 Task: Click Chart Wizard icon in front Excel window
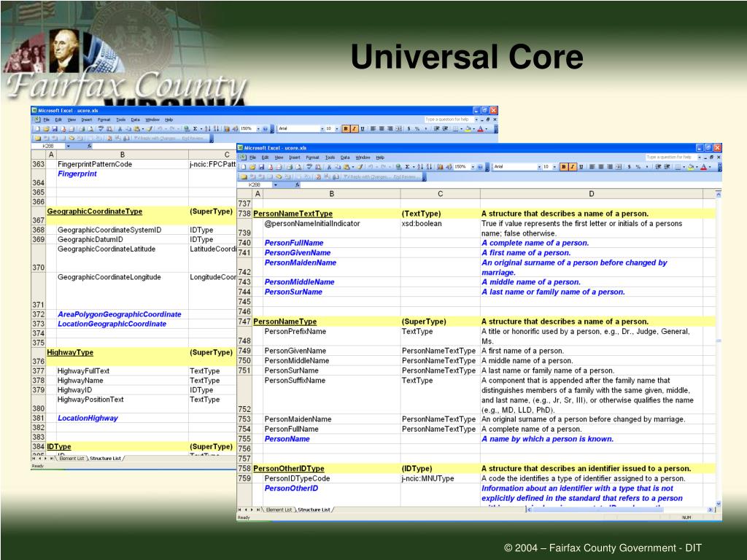pos(440,167)
